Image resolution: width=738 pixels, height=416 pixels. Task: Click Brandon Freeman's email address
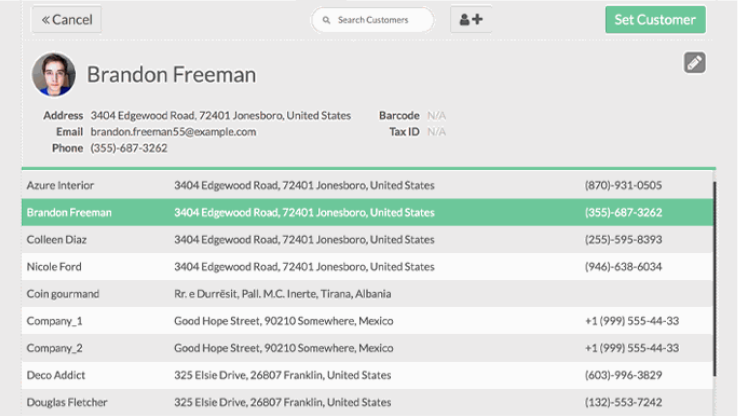pyautogui.click(x=173, y=131)
